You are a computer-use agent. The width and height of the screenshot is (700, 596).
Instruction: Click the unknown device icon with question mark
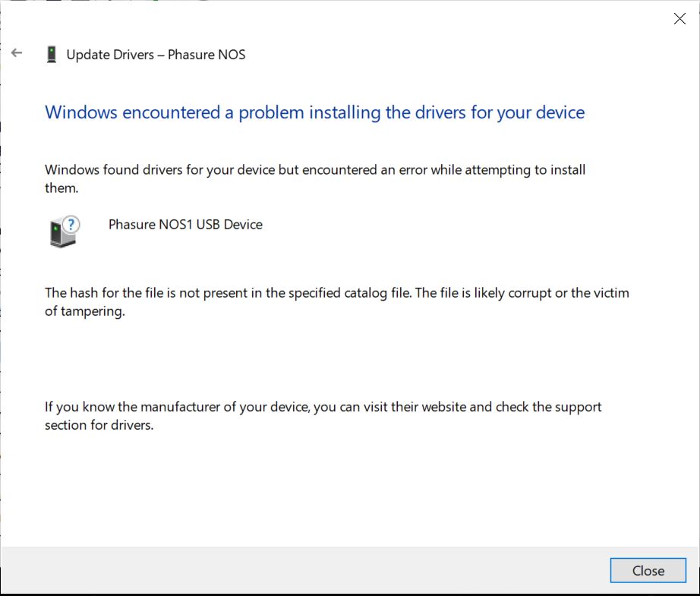pyautogui.click(x=65, y=232)
